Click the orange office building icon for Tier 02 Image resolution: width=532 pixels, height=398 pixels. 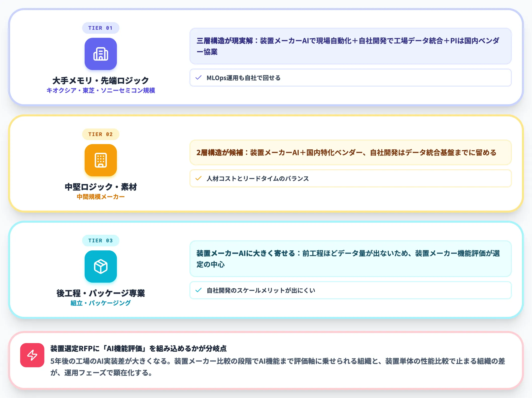tap(101, 160)
